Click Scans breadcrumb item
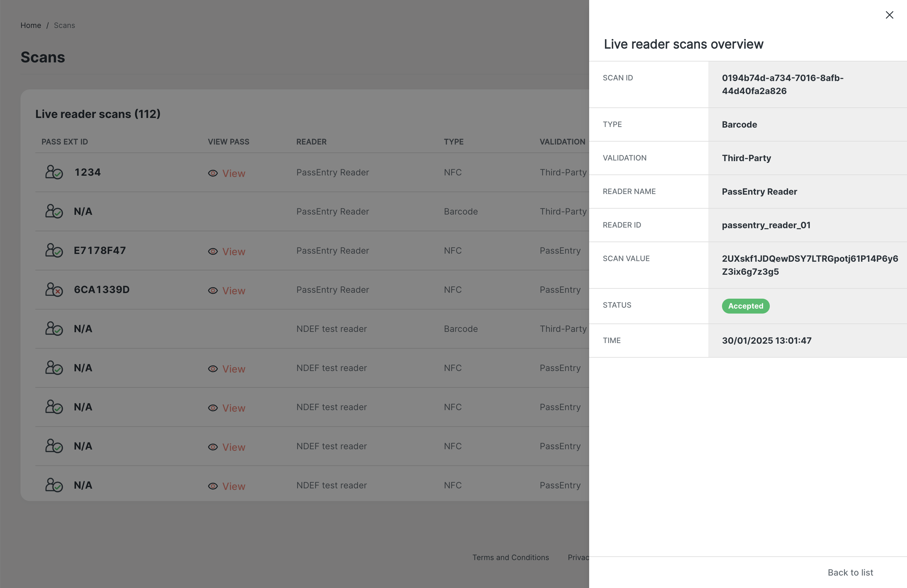 point(64,25)
